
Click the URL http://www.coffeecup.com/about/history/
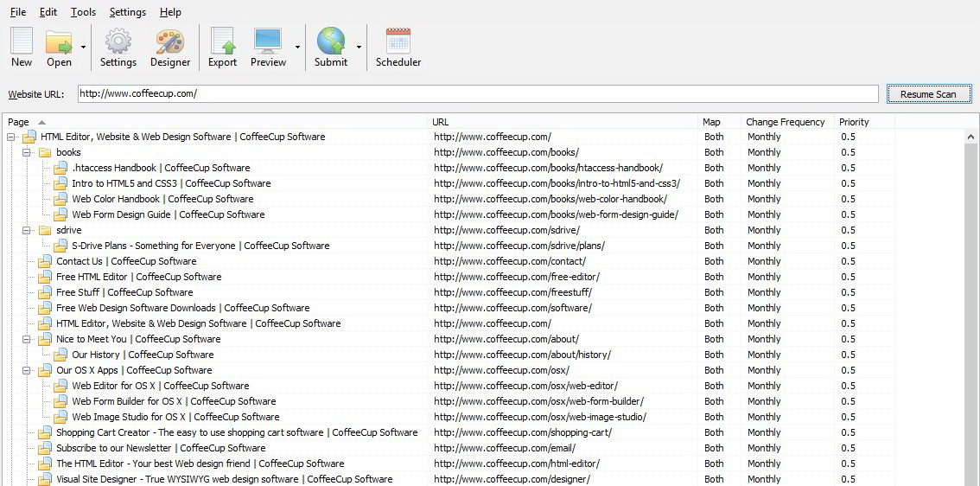523,355
